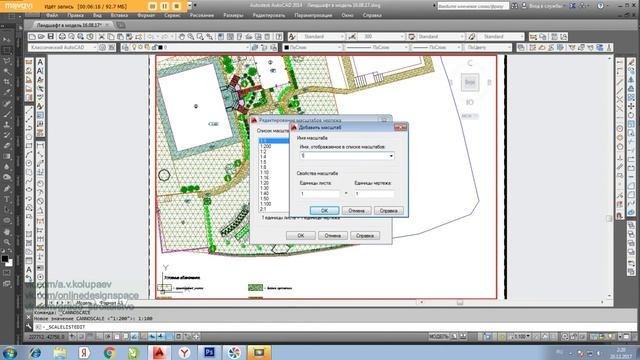Click the МОДЕЛЬ status bar button
The height and width of the screenshot is (360, 640).
coord(438,337)
